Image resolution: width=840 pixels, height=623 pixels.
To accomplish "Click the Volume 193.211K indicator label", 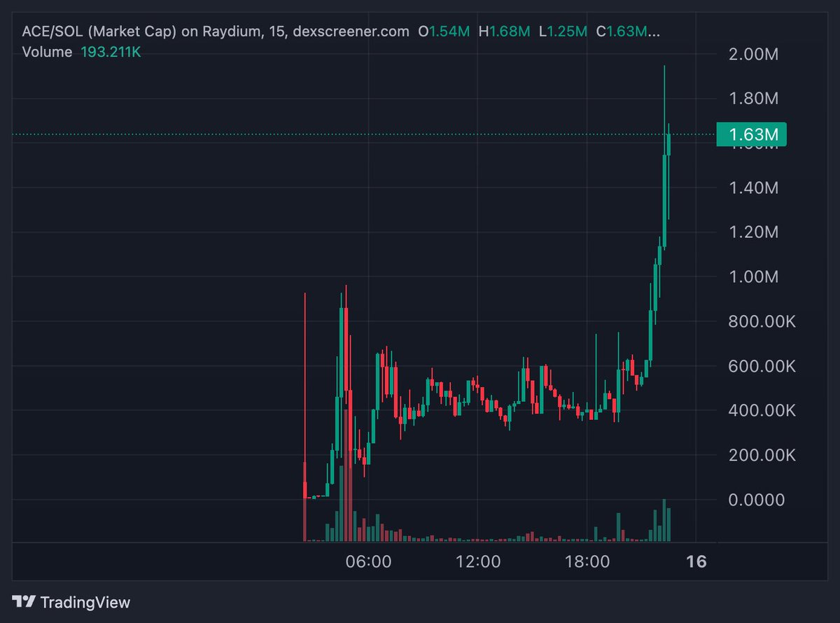I will click(x=82, y=52).
